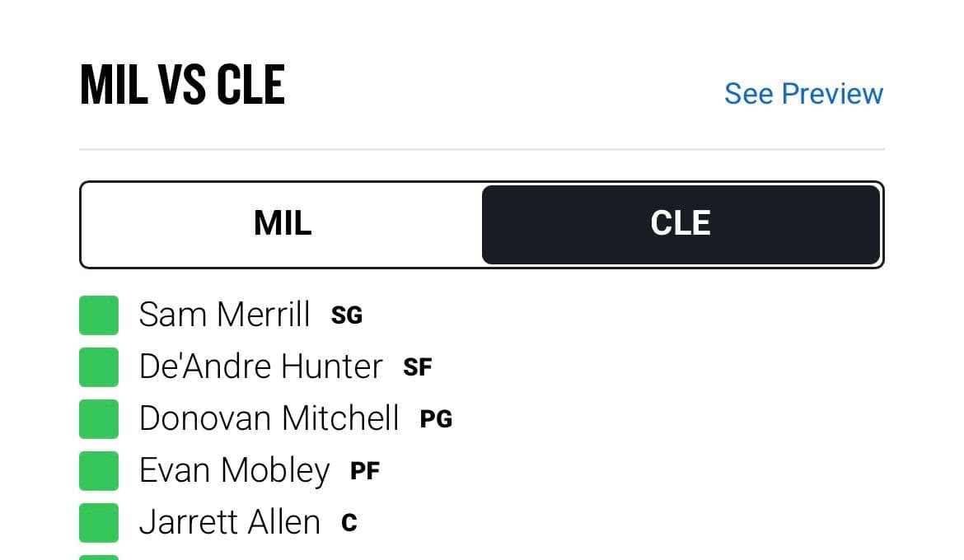The width and height of the screenshot is (964, 560).
Task: Open Sam Merrill's player name
Action: 224,315
